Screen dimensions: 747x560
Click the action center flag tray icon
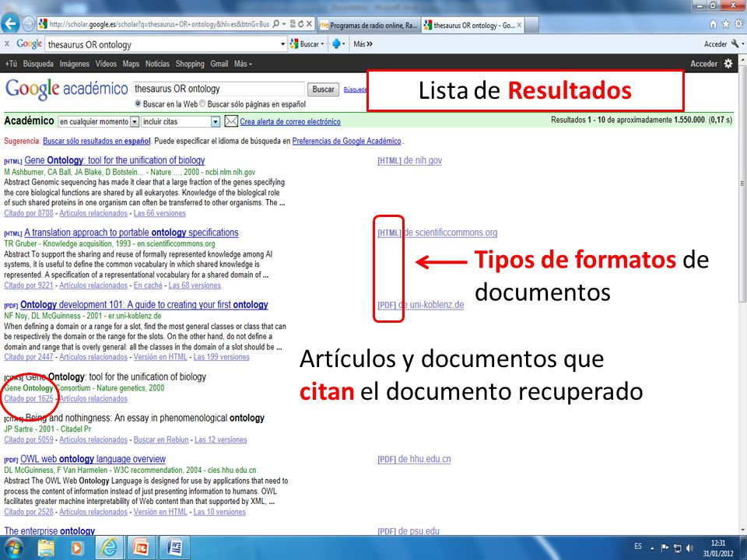tap(665, 548)
